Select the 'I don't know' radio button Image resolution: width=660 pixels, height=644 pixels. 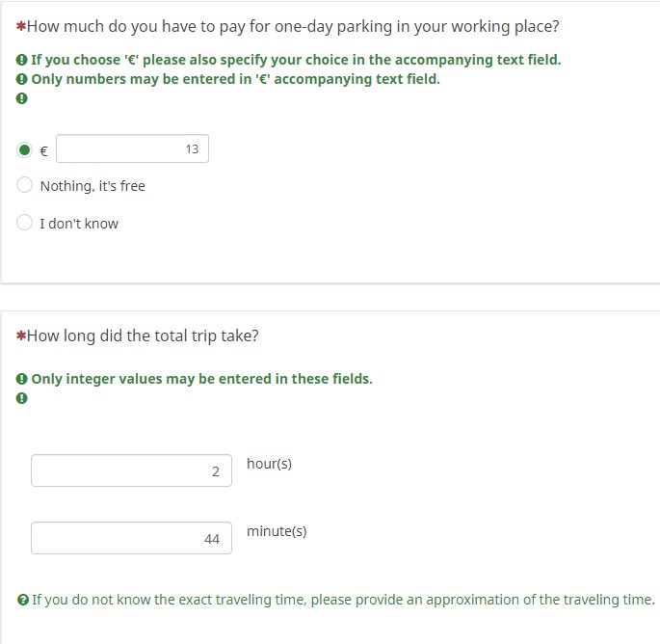25,223
